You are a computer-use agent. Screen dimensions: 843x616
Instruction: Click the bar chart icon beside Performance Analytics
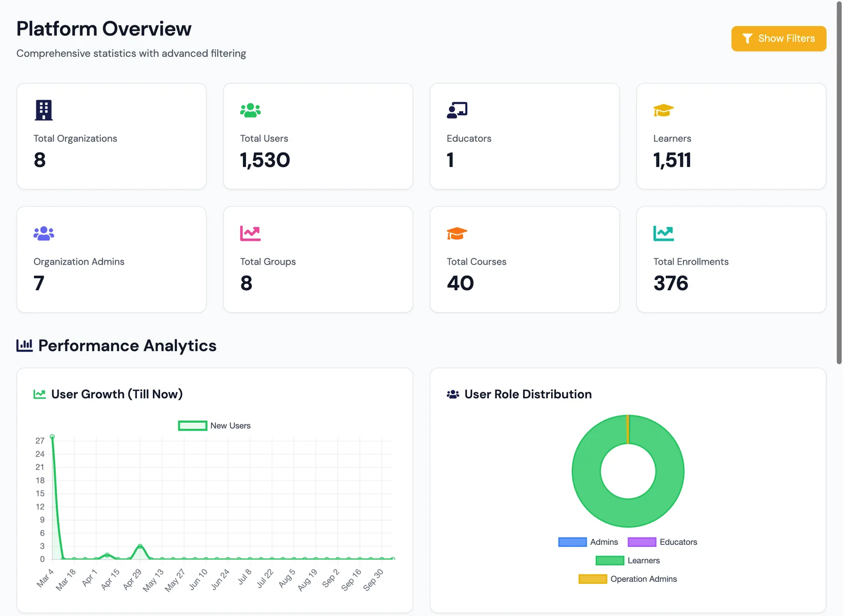(24, 346)
